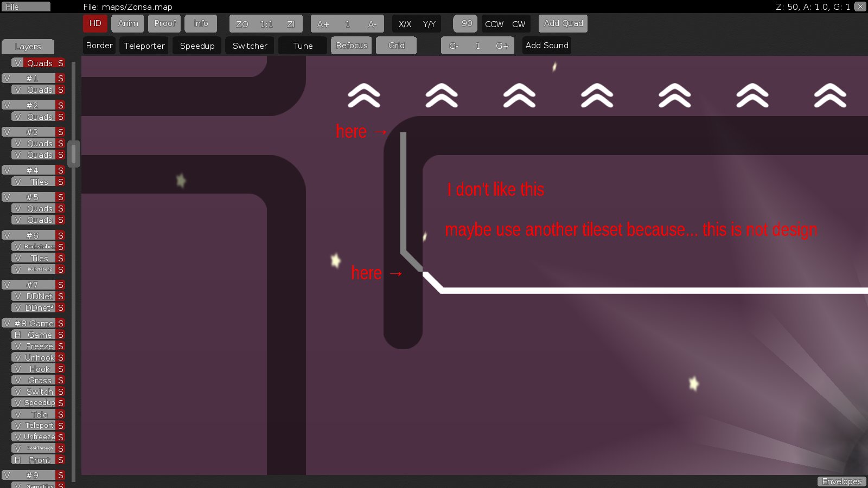Image resolution: width=868 pixels, height=488 pixels.
Task: Reset the zoom with 1:1
Action: click(265, 23)
